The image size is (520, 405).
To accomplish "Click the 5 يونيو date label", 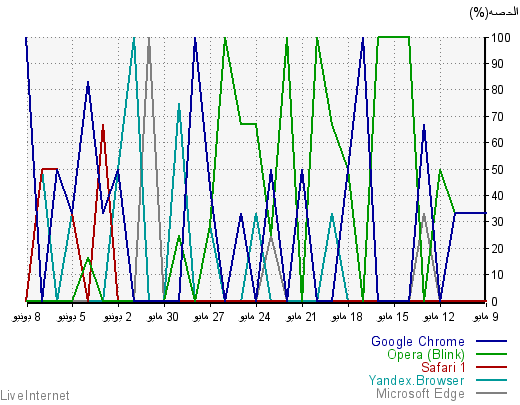I will [x=72, y=317].
